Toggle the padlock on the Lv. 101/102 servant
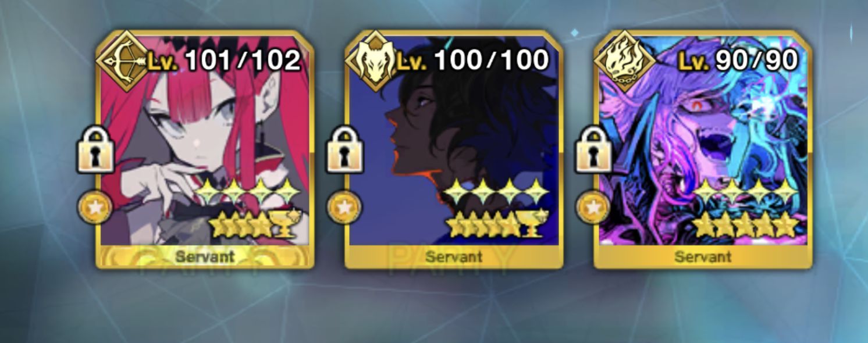 (95, 151)
